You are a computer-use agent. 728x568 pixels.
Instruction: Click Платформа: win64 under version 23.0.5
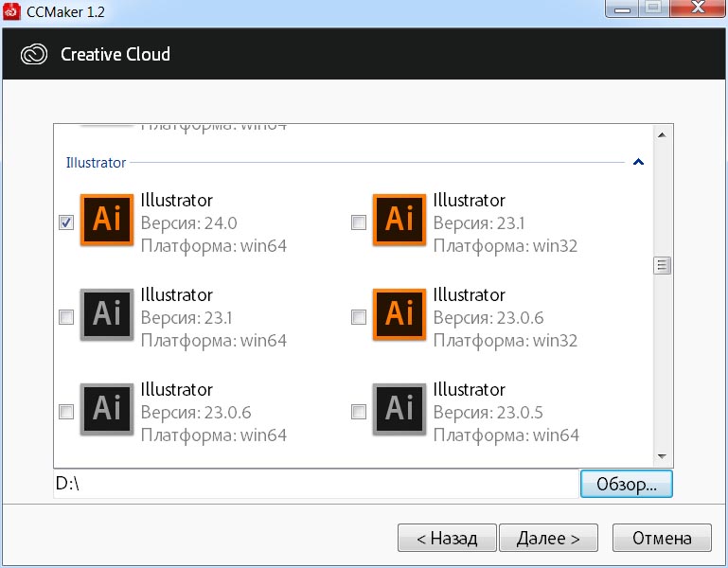[506, 435]
